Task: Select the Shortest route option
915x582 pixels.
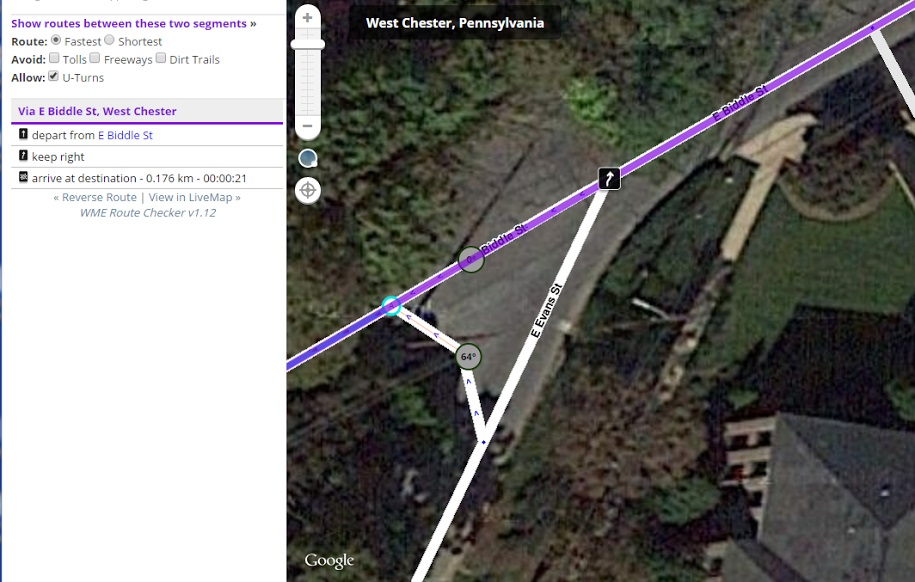Action: pyautogui.click(x=109, y=40)
